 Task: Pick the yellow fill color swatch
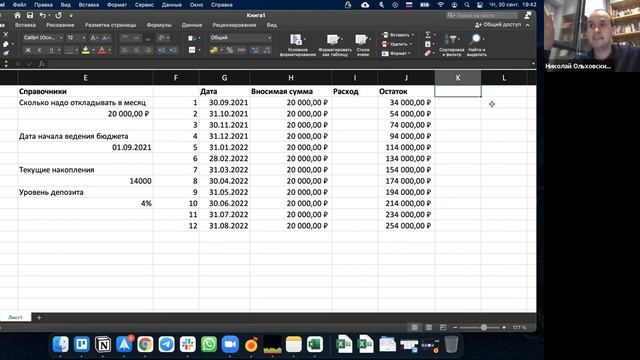pos(86,50)
